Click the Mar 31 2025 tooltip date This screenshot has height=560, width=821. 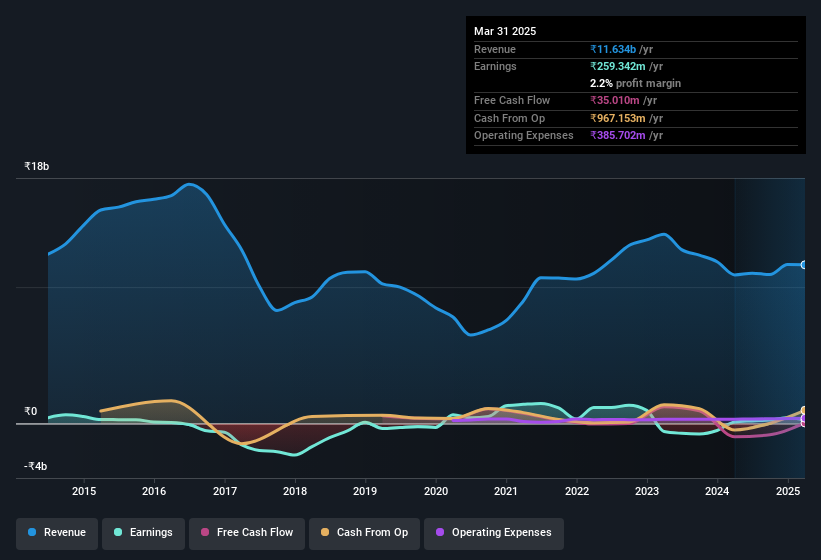coord(505,31)
